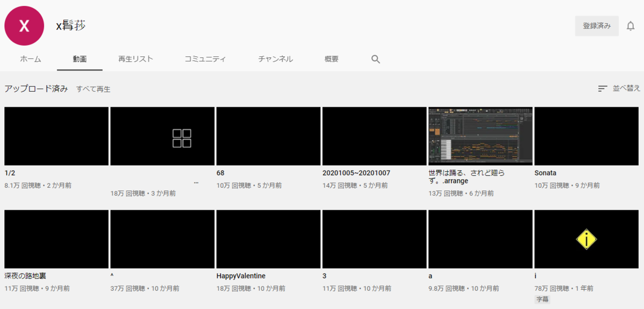Click the video title Sonata

point(545,173)
